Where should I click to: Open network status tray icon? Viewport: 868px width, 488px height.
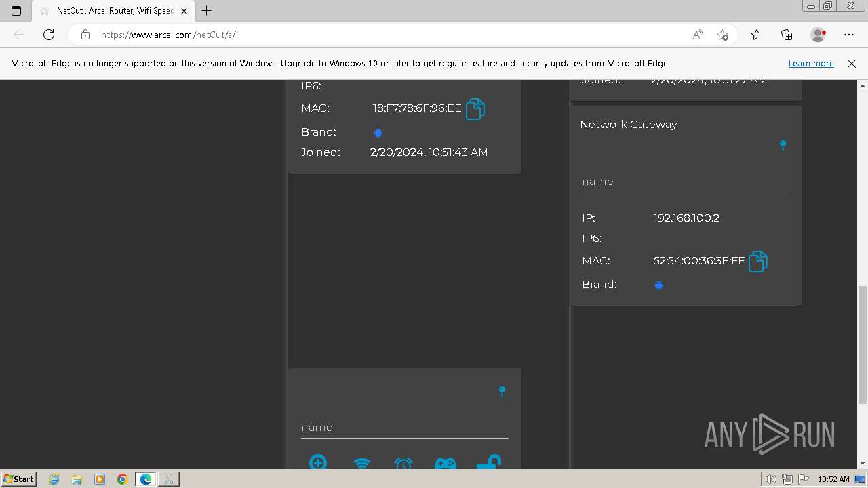[x=787, y=479]
